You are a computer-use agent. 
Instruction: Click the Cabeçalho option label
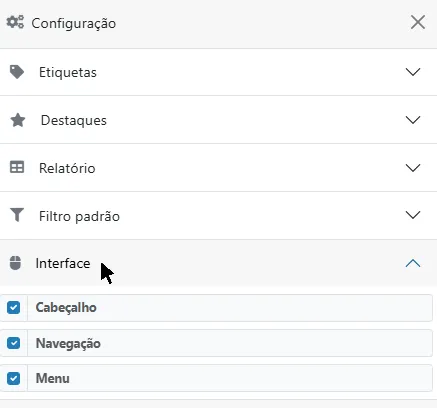pyautogui.click(x=66, y=308)
